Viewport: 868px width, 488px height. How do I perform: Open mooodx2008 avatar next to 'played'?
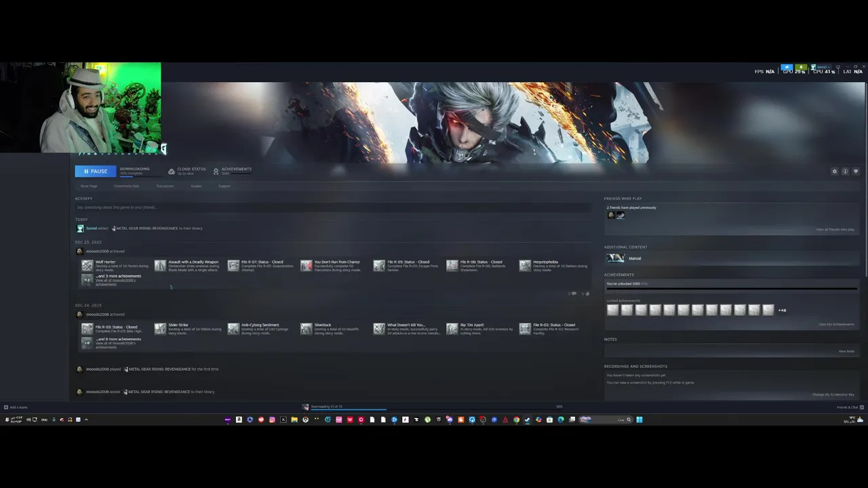point(80,369)
